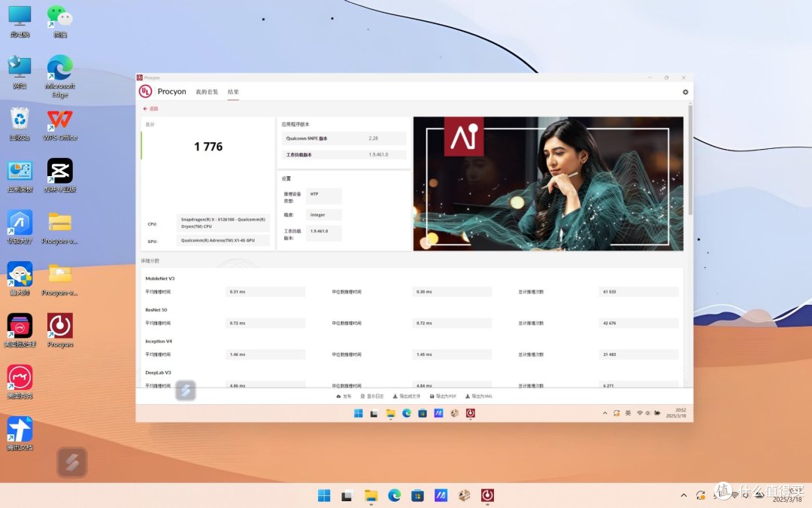
Task: Launch the 鲁大师 desktop shortcut
Action: click(20, 279)
